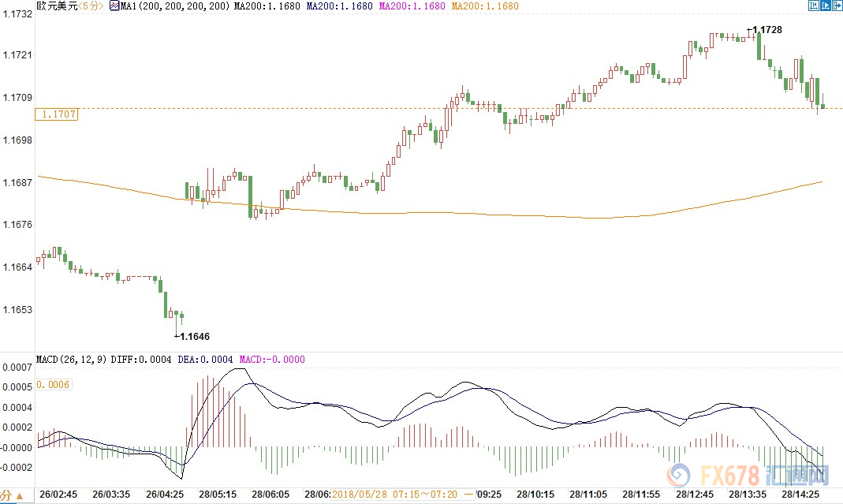843x504 pixels.
Task: Click the export arrow icon at top right
Action: [x=837, y=6]
